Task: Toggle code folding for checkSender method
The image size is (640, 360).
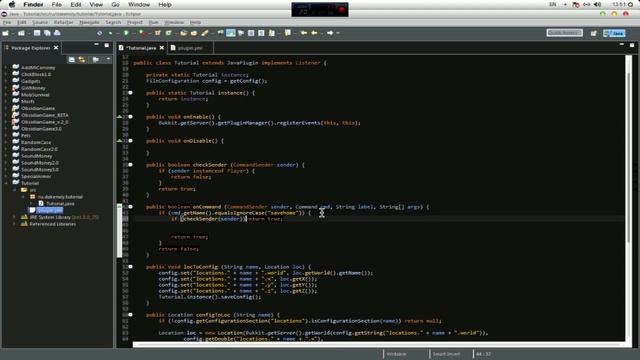Action: click(x=131, y=165)
